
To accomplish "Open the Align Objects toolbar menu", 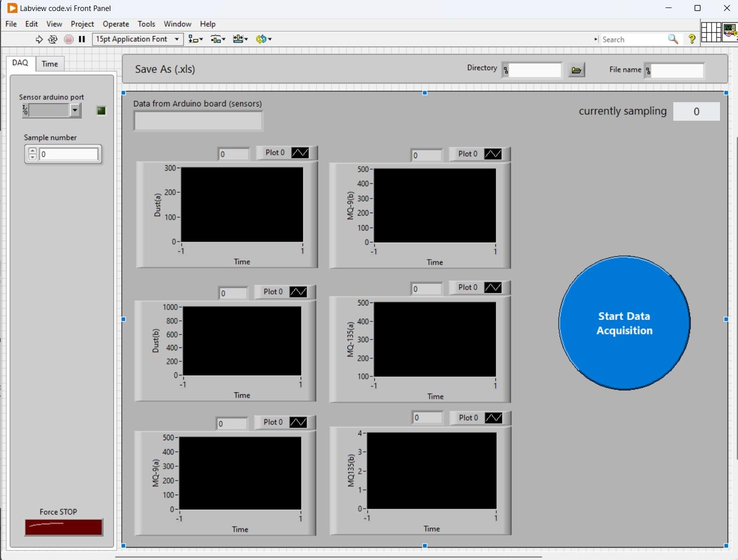I will tap(195, 39).
